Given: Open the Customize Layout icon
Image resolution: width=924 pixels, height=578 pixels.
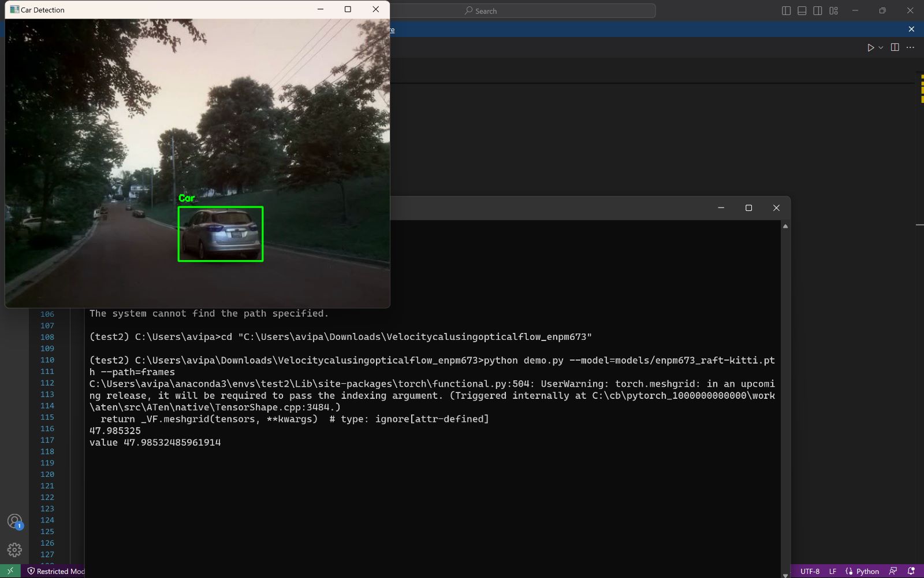Looking at the screenshot, I should click(833, 10).
